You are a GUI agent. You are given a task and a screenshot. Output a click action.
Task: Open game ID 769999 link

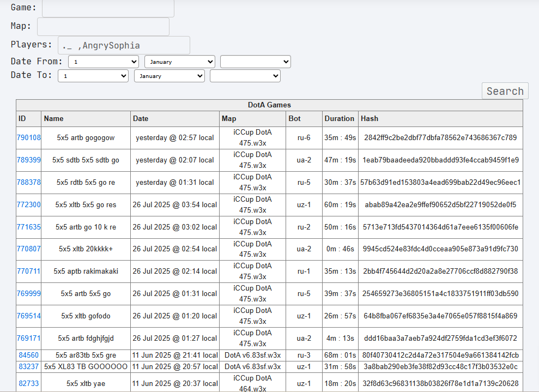point(28,293)
